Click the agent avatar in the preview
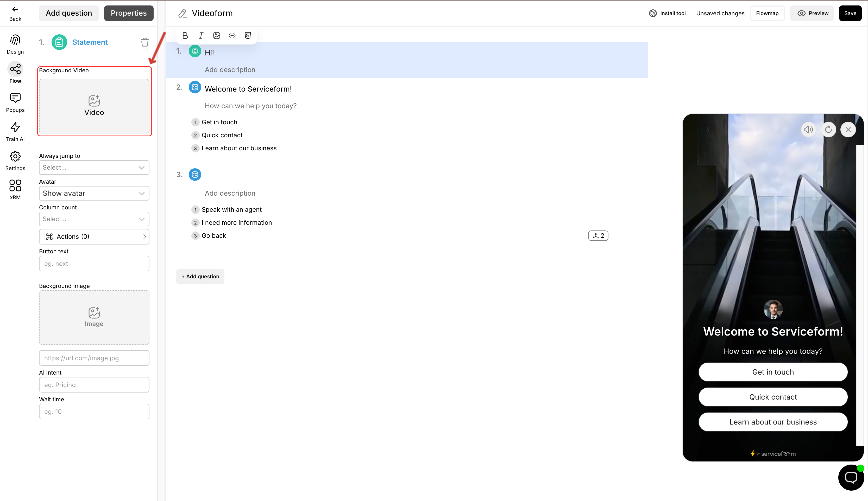This screenshot has height=501, width=868. click(773, 309)
